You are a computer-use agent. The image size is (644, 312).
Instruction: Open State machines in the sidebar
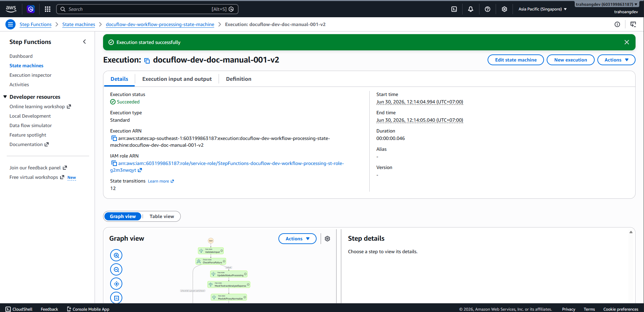[x=26, y=66]
